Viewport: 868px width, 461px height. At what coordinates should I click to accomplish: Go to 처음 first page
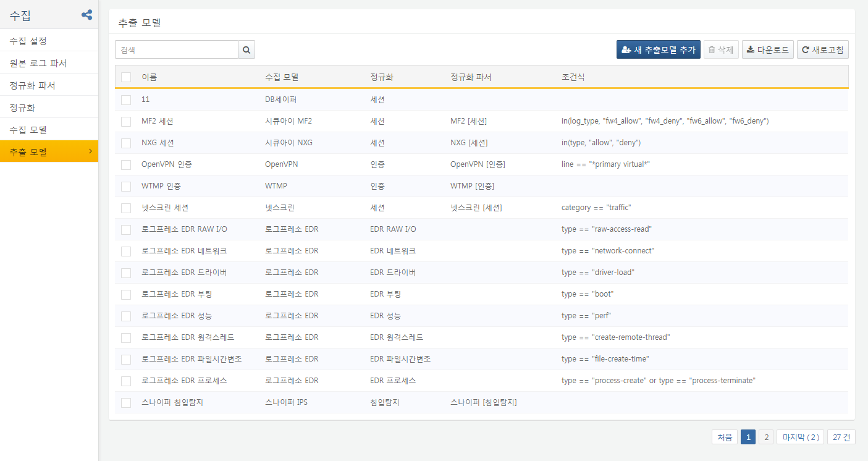click(x=725, y=437)
